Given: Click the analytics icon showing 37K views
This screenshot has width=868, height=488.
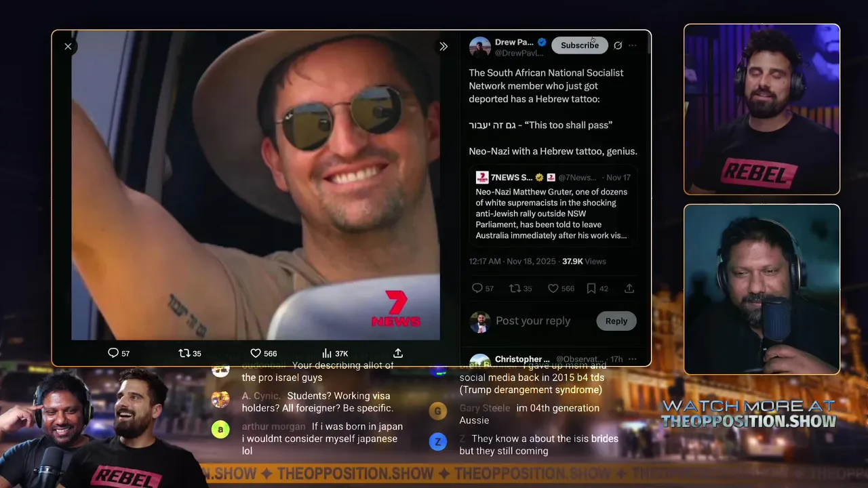Looking at the screenshot, I should (x=326, y=353).
